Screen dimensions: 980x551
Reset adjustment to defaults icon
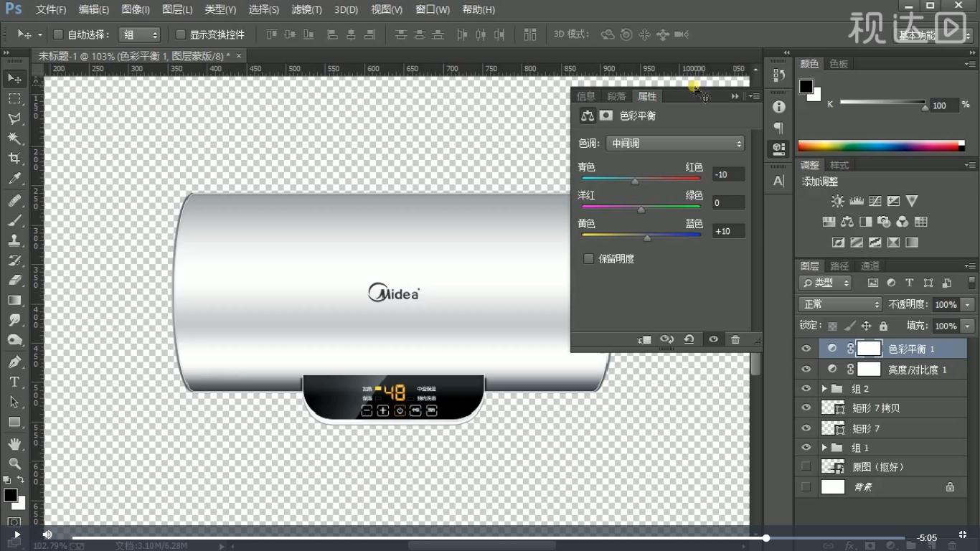pyautogui.click(x=689, y=339)
